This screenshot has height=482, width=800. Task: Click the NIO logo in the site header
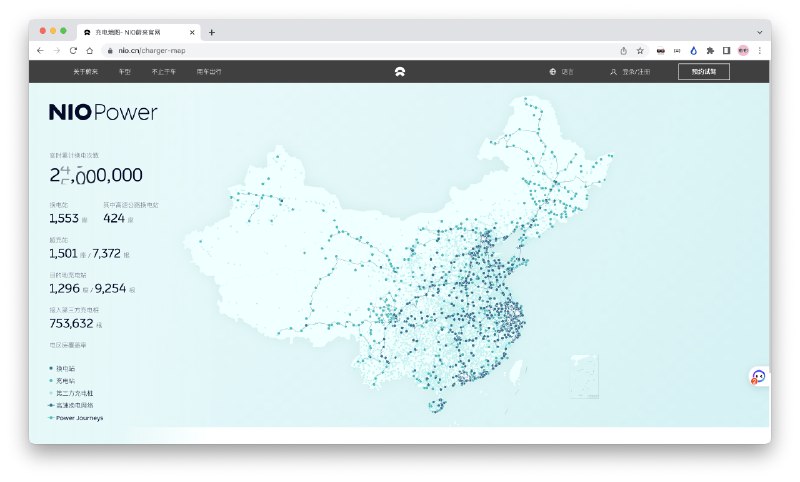point(400,72)
